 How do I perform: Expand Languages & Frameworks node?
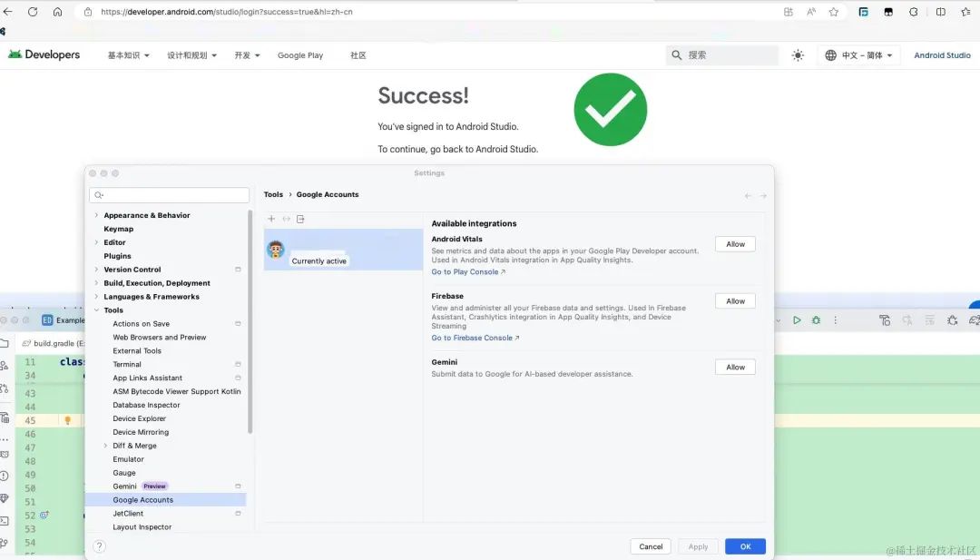click(x=96, y=297)
